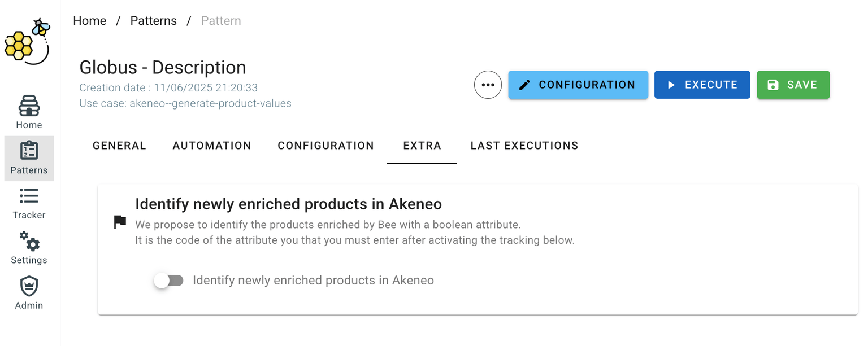The image size is (868, 346).
Task: Click the bee honeycomb logo
Action: 27,41
